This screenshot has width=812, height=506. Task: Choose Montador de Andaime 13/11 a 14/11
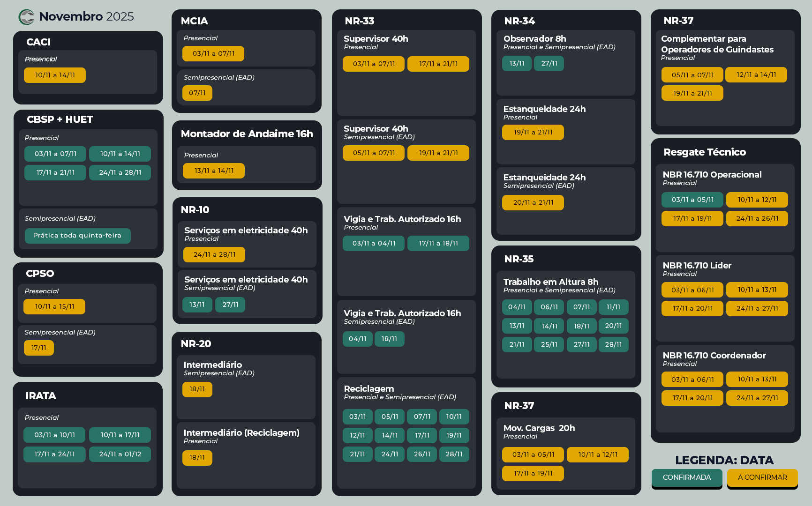pos(214,171)
